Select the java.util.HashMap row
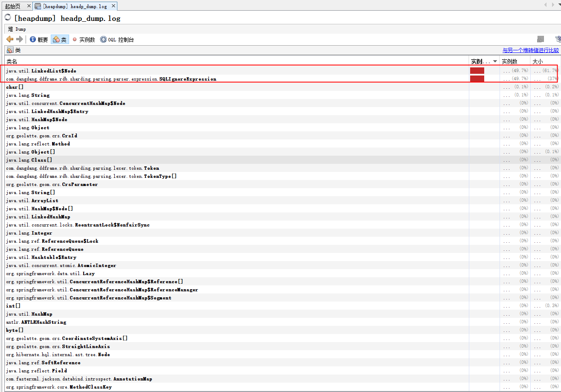This screenshot has width=561, height=392. coord(282,314)
